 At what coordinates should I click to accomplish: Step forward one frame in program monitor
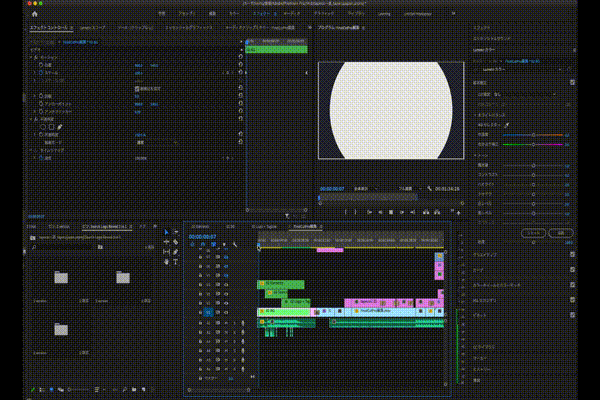(x=402, y=212)
